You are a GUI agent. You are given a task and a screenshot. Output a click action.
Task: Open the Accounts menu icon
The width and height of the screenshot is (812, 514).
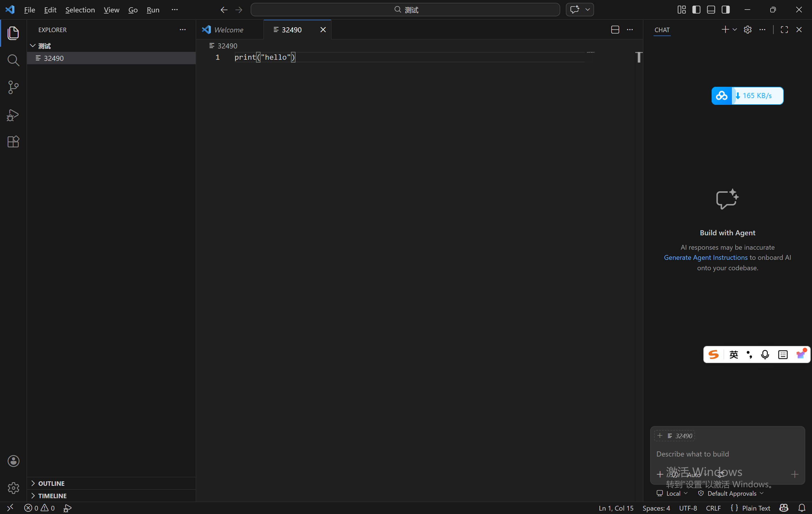[x=13, y=461]
